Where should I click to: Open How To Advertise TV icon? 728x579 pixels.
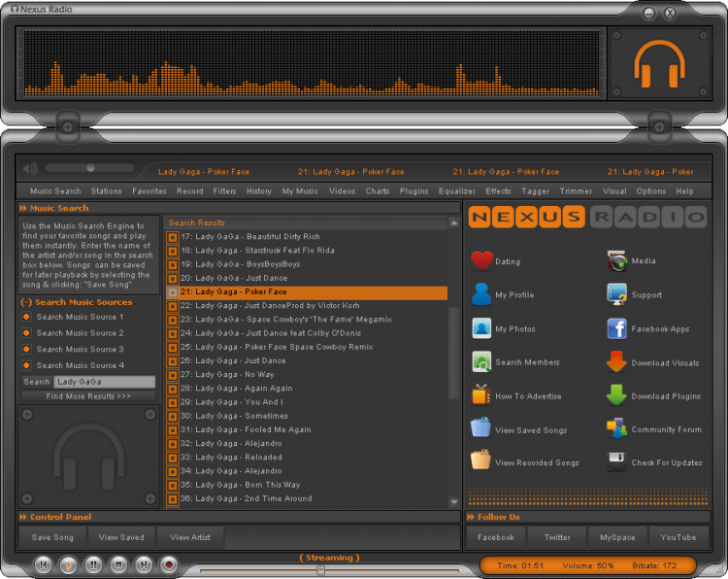(481, 395)
